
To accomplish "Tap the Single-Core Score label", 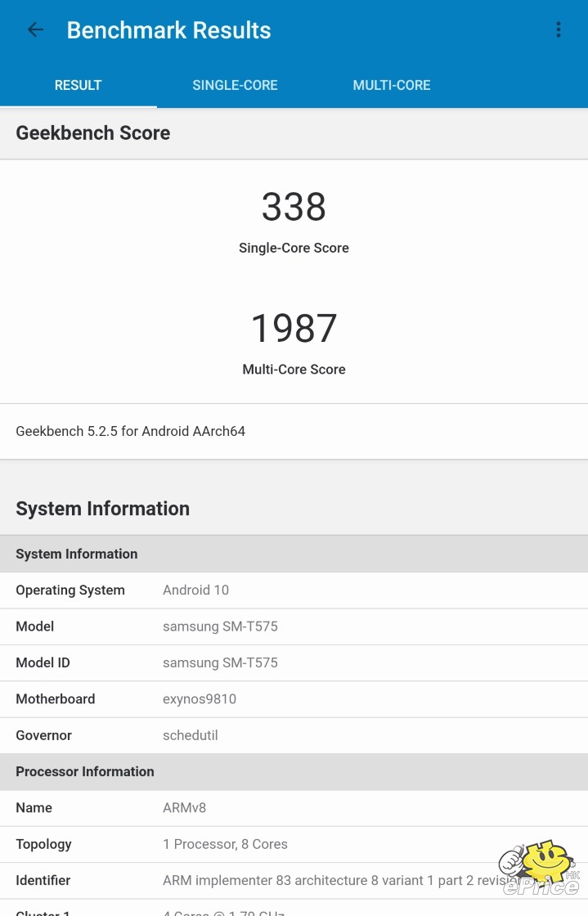I will [x=294, y=248].
